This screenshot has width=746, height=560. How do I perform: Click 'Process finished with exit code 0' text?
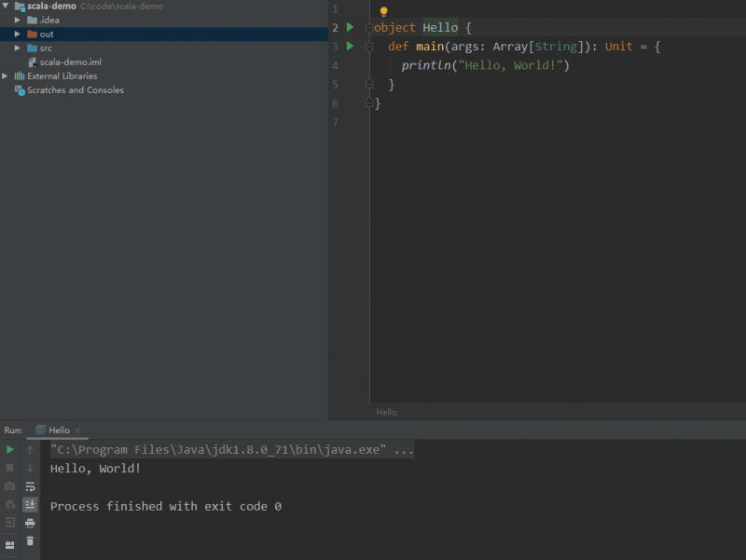pos(166,506)
